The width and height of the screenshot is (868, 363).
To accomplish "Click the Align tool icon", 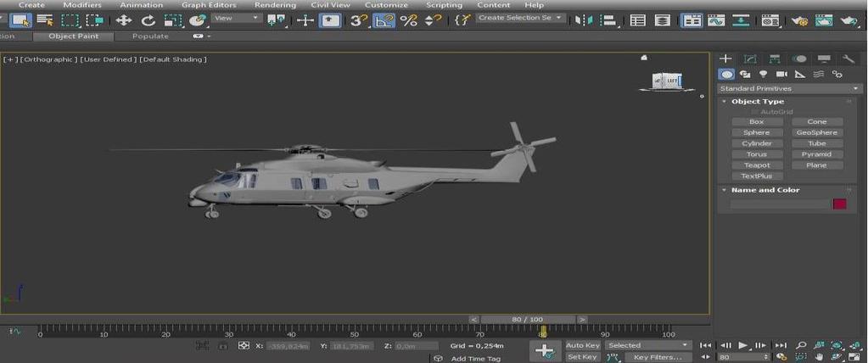I will click(608, 20).
